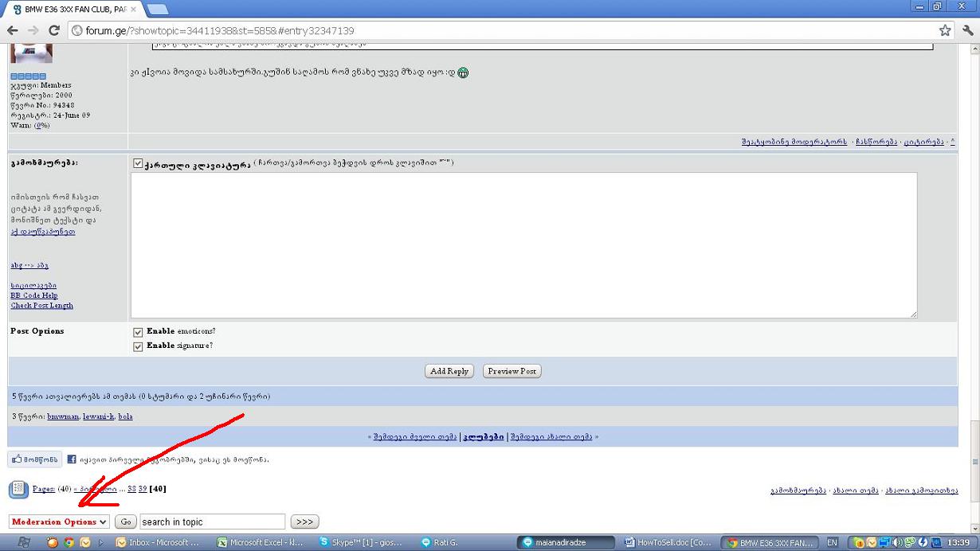Switch to HowToSell.doc in the taskbar

pos(668,542)
